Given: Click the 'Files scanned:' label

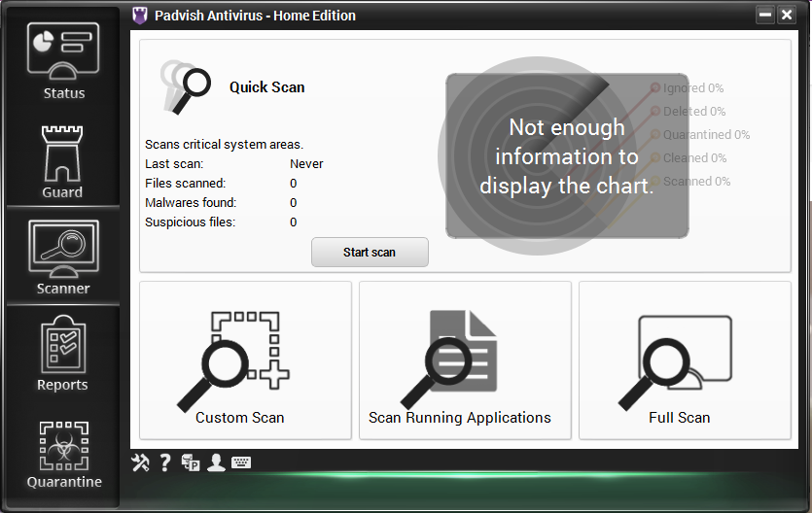Looking at the screenshot, I should (186, 183).
